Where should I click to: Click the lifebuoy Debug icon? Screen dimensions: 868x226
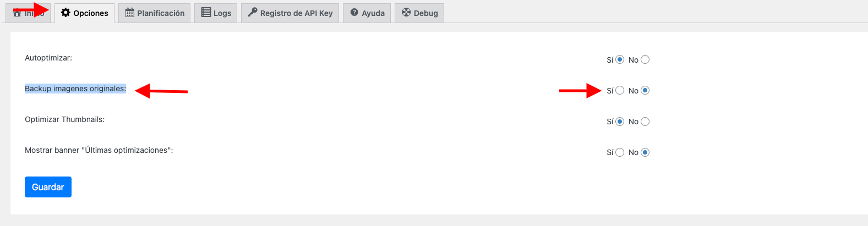pyautogui.click(x=406, y=13)
